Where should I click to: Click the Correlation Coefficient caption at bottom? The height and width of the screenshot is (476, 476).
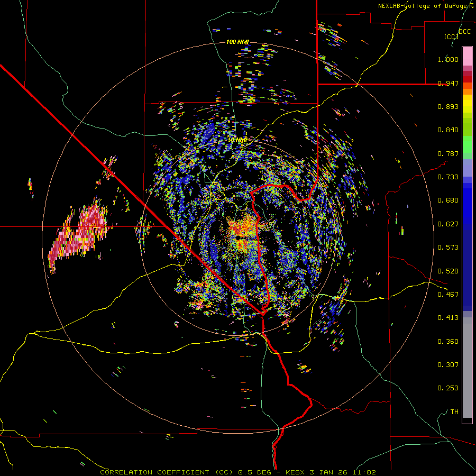pos(238,472)
